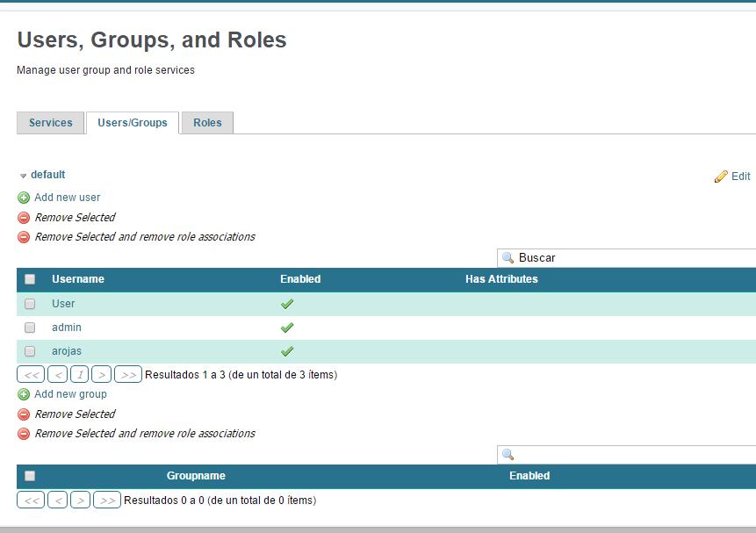Click the pencil Edit icon
756x533 pixels.
tap(721, 176)
